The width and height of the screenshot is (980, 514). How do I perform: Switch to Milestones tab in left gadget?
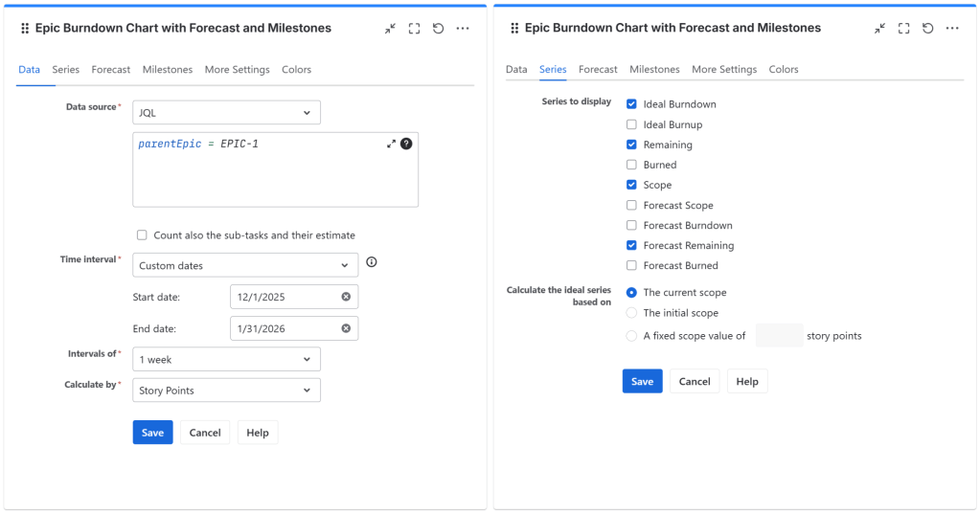coord(168,70)
